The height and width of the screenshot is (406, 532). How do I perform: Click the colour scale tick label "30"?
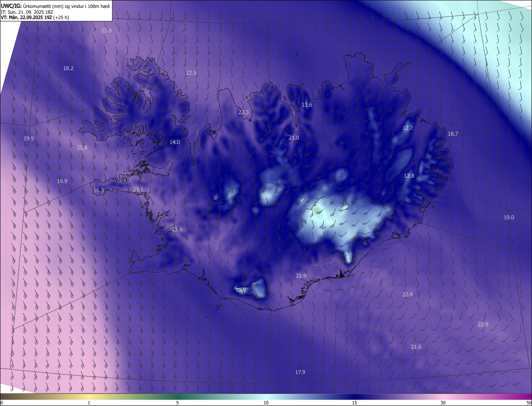pyautogui.click(x=443, y=403)
